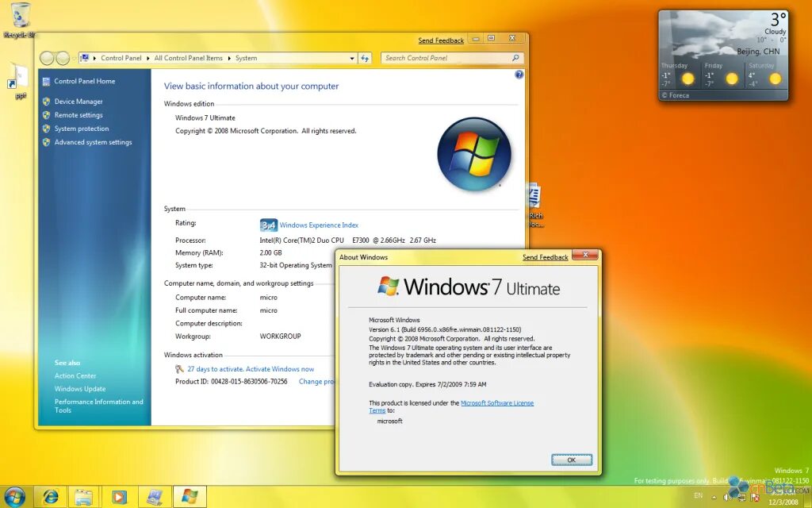Open Control Panel Home

tap(84, 82)
